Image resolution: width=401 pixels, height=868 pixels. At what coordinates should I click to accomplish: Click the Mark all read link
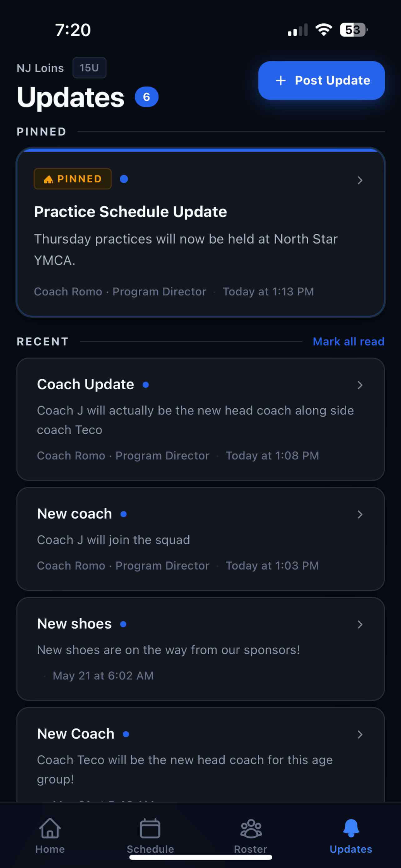(349, 341)
